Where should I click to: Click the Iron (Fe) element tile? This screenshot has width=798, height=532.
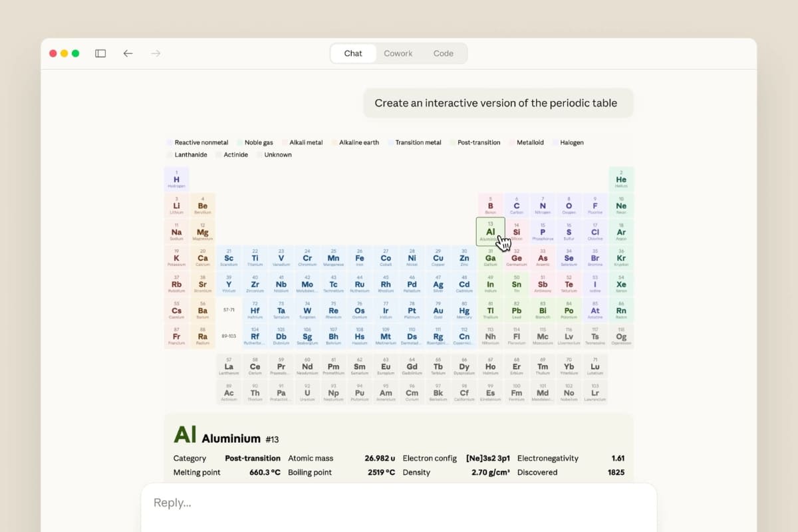[360, 258]
